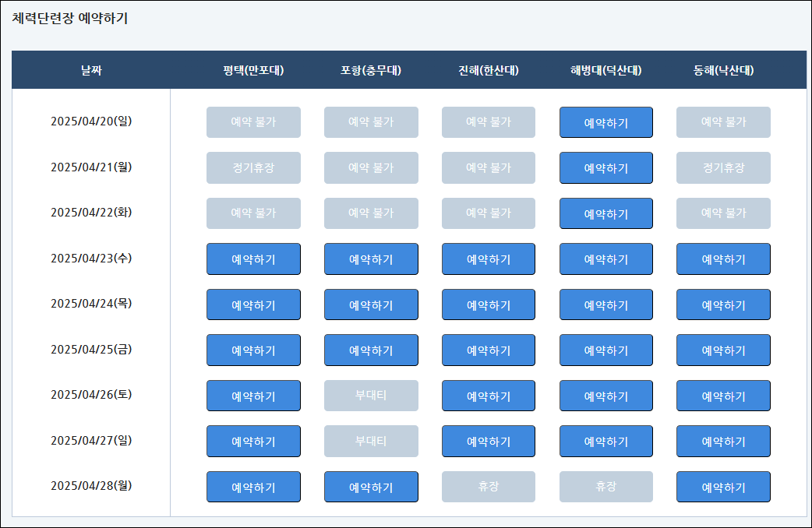Click 예약 불가 for 진해(한산대) on 04/20
Viewport: 812px width, 528px height.
pyautogui.click(x=489, y=122)
